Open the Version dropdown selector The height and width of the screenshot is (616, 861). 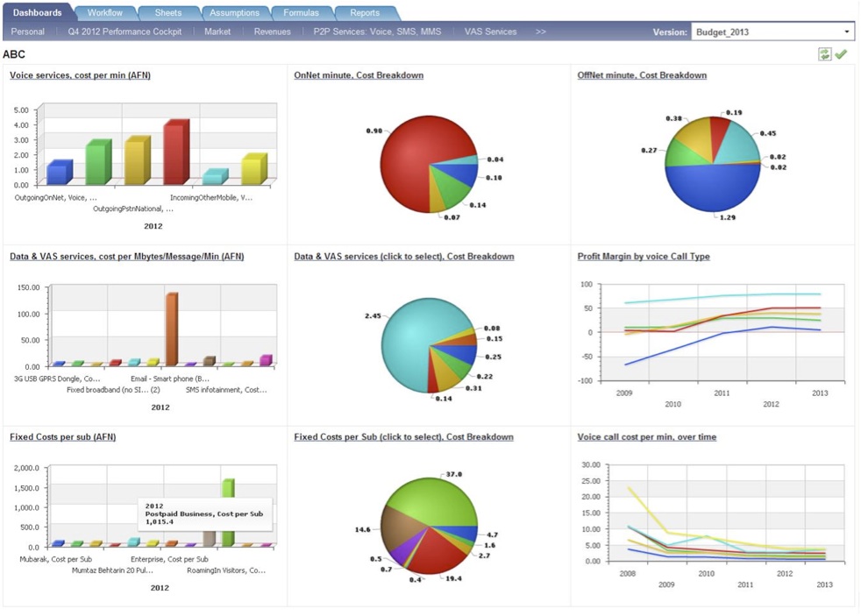click(847, 31)
